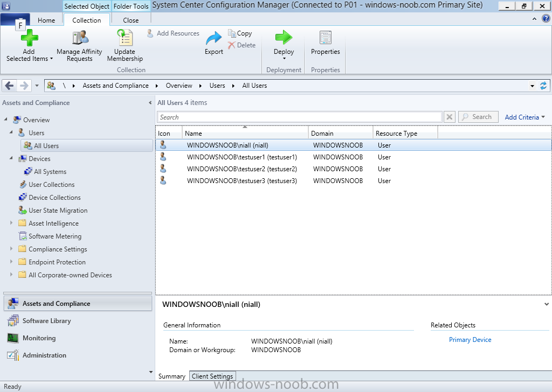Click inside the Search input field
This screenshot has width=552, height=392.
point(299,117)
